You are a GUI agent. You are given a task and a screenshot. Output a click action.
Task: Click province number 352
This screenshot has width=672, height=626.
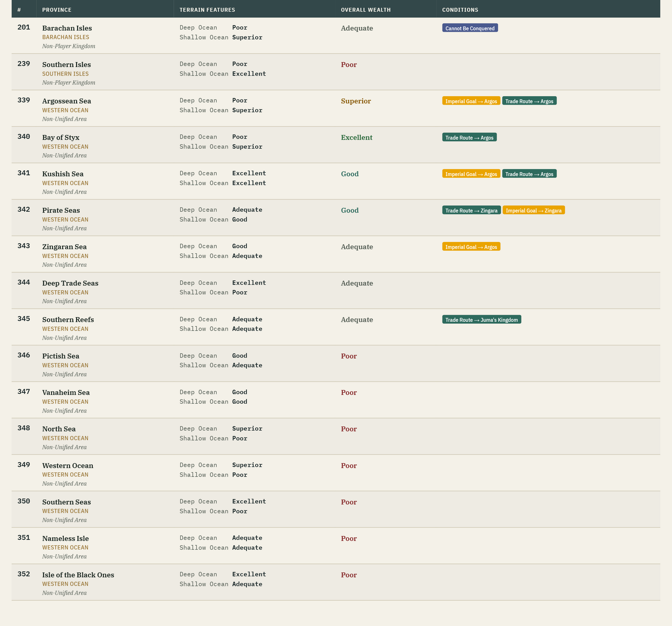pyautogui.click(x=24, y=574)
